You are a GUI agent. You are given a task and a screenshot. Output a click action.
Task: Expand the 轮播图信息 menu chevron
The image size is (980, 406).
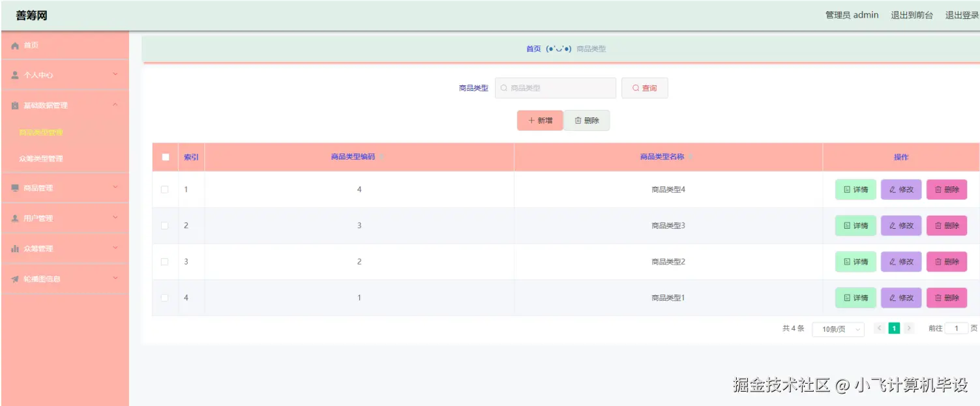(x=115, y=278)
